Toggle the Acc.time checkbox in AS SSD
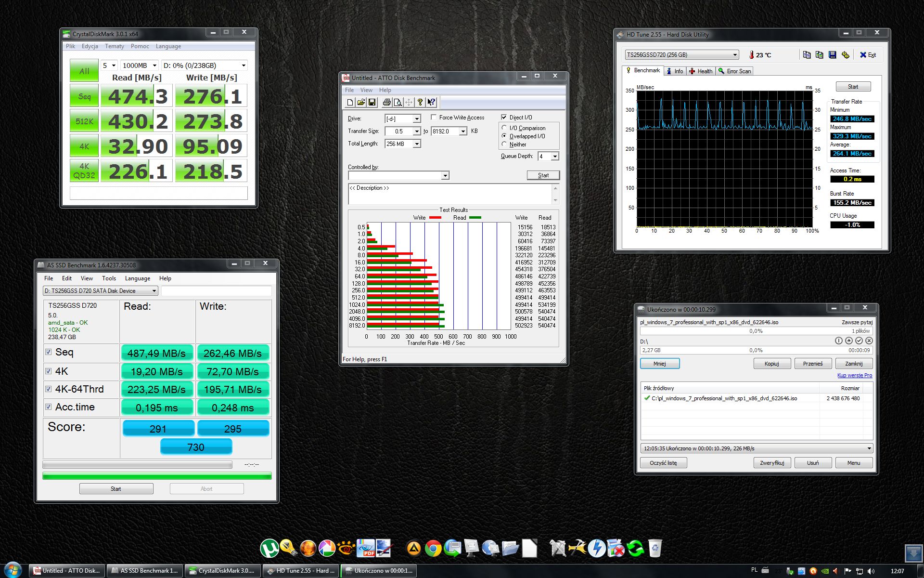Viewport: 924px width, 578px height. tap(48, 407)
